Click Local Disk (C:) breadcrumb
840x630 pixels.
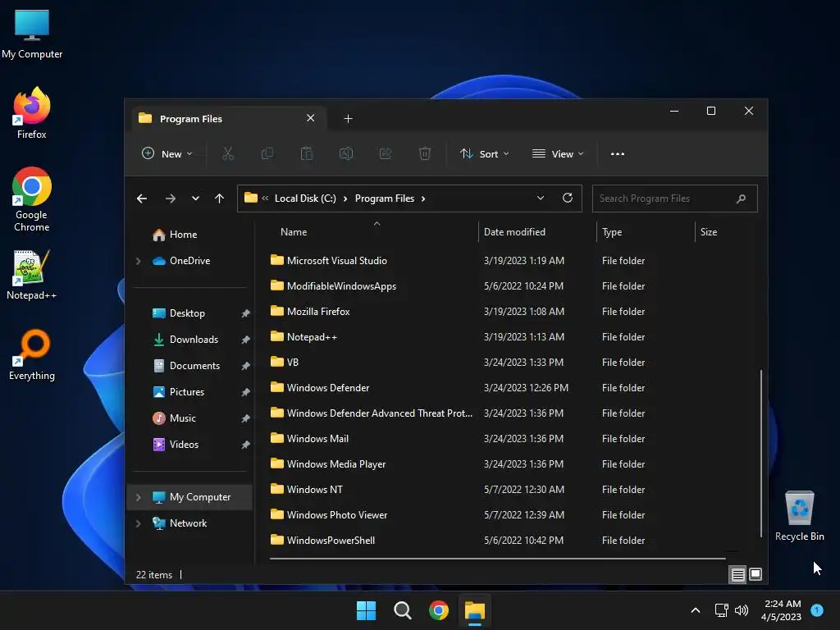click(305, 199)
